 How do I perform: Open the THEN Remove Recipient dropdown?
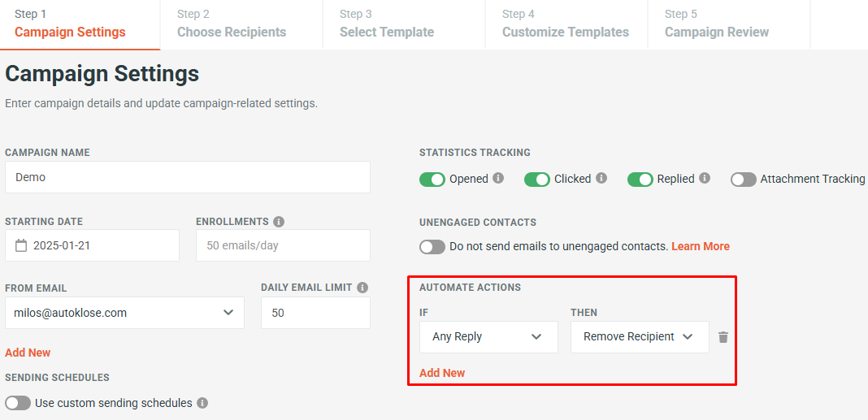coord(640,337)
